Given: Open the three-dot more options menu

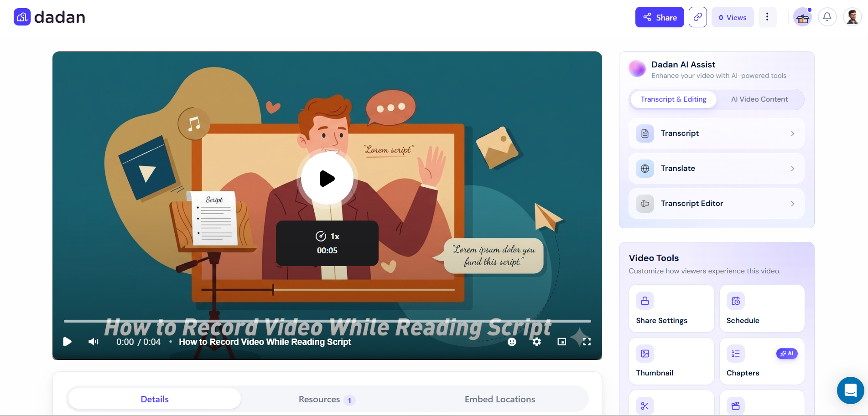Looking at the screenshot, I should [x=767, y=17].
